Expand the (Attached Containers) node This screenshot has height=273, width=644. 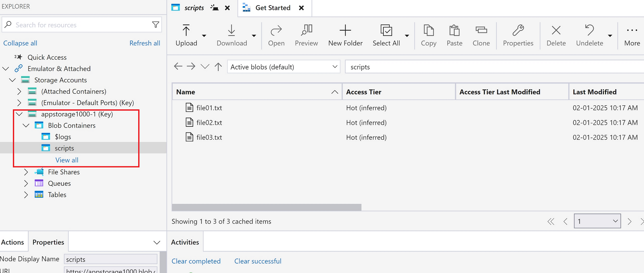pos(19,91)
